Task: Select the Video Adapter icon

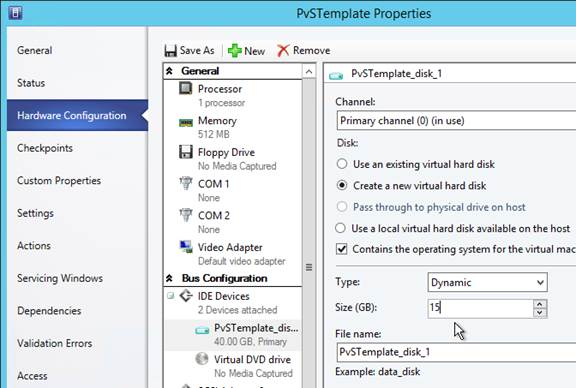Action: (x=186, y=247)
